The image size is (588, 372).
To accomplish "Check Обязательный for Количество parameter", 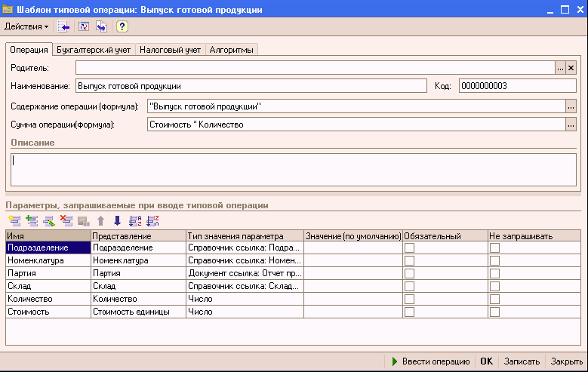I will pos(409,299).
